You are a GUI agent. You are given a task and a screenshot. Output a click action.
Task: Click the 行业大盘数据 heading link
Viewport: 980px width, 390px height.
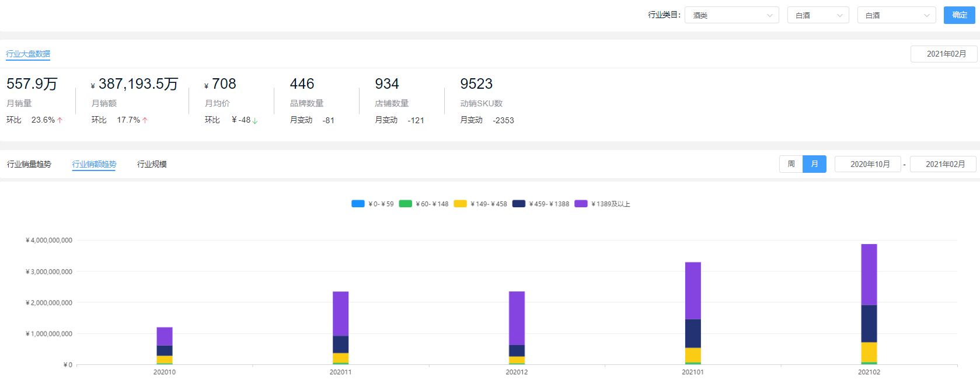coord(28,54)
